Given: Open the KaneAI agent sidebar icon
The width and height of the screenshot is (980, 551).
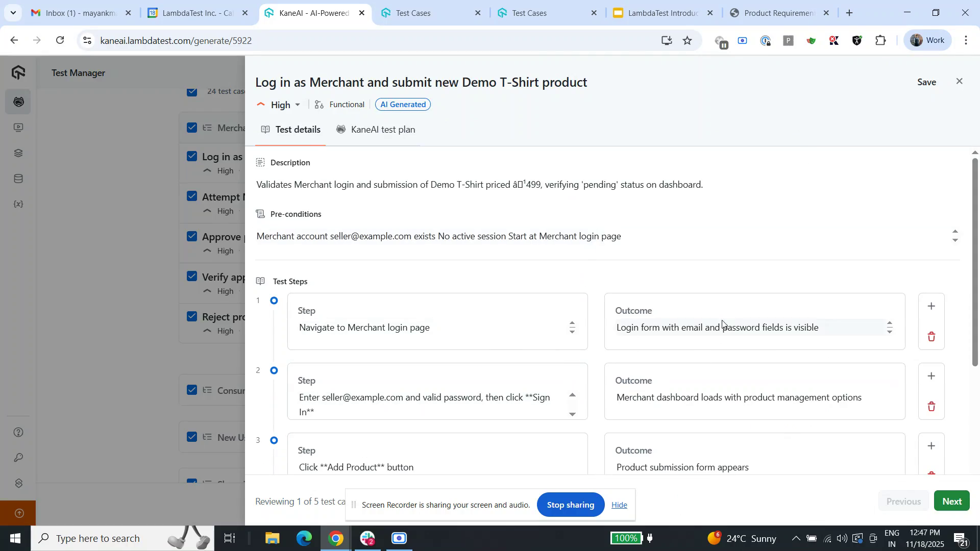Looking at the screenshot, I should [x=18, y=102].
